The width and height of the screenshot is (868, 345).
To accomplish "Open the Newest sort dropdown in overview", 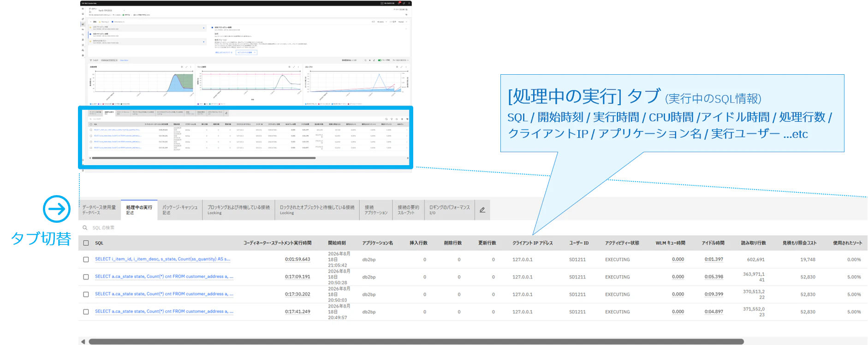I will [402, 22].
